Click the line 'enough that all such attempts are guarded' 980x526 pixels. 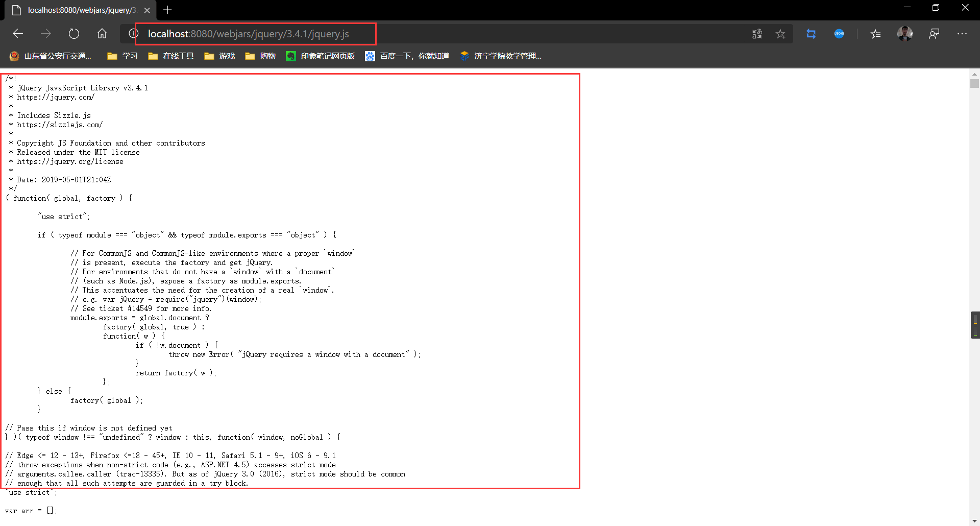pos(127,483)
